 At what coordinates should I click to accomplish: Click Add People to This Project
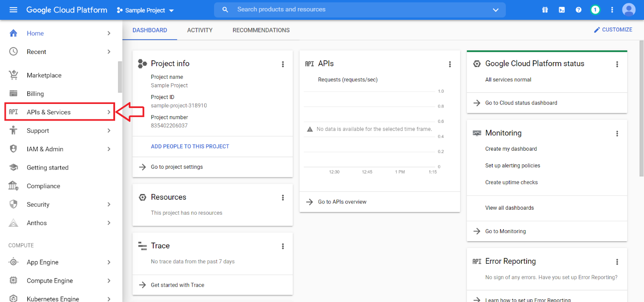coord(190,146)
